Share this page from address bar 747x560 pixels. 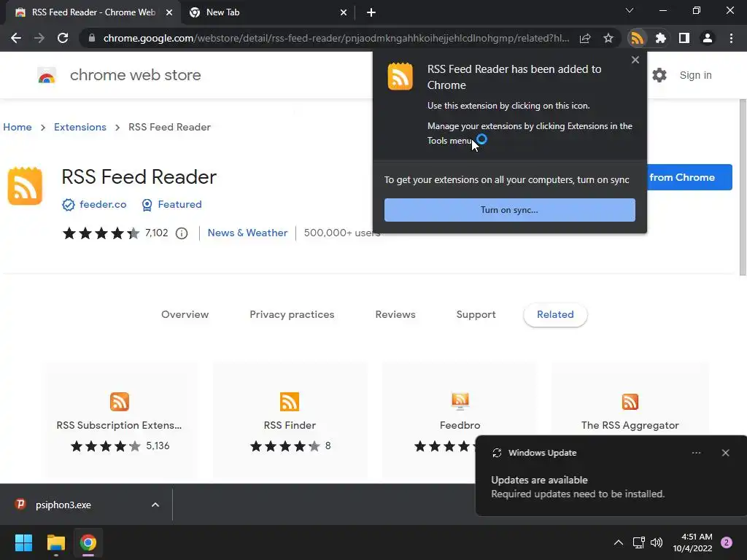click(x=585, y=38)
